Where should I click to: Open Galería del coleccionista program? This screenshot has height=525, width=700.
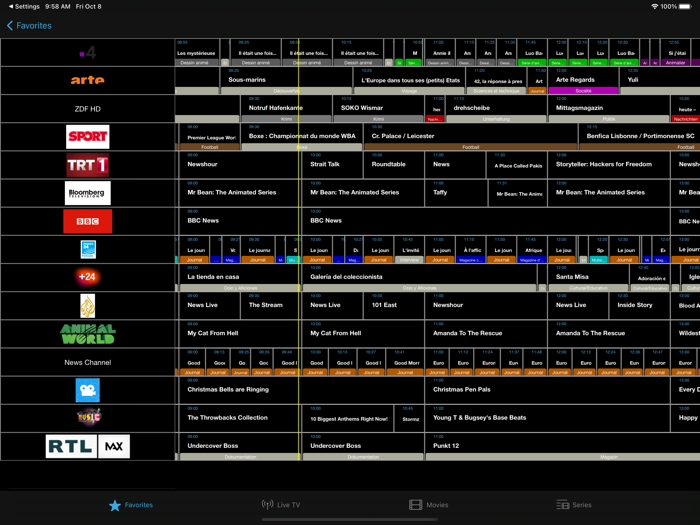coord(420,277)
